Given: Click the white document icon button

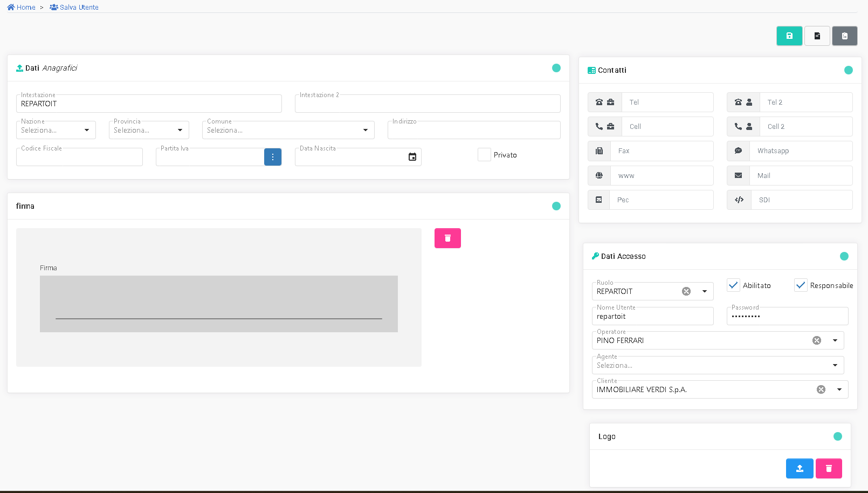Looking at the screenshot, I should (x=817, y=36).
